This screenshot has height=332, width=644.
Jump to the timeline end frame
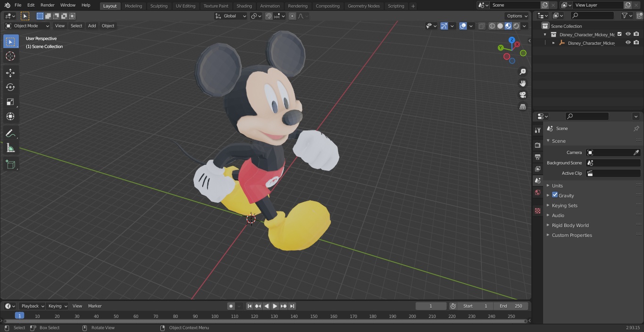(x=292, y=306)
